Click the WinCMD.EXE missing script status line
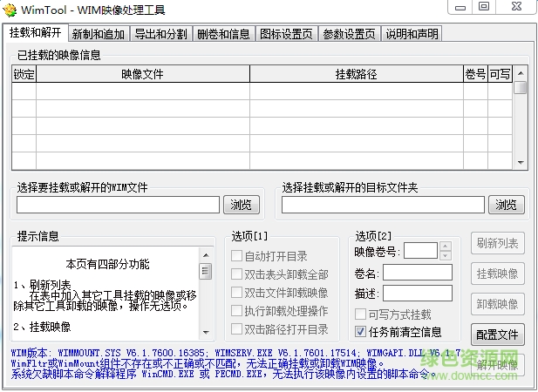The image size is (538, 392). [224, 374]
